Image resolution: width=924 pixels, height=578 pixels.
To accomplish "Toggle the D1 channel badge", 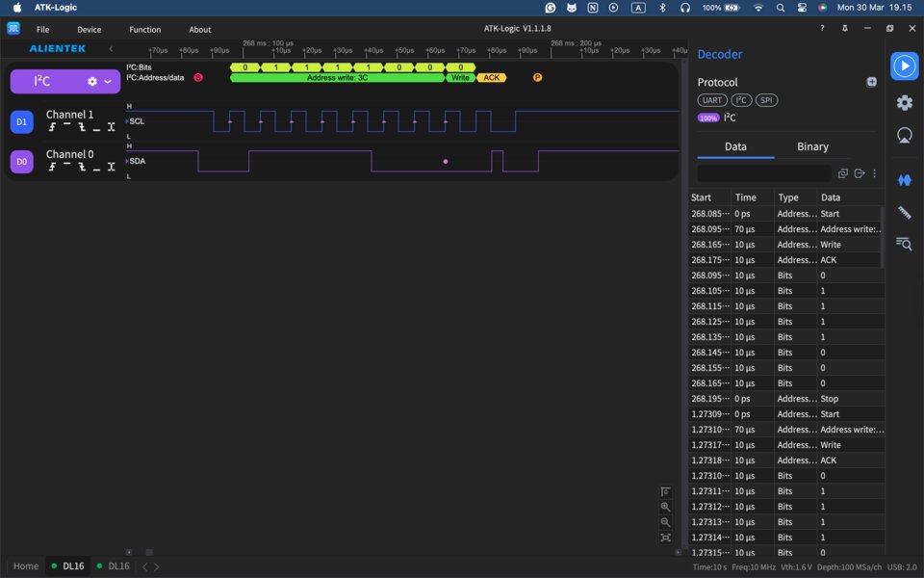I will point(21,121).
